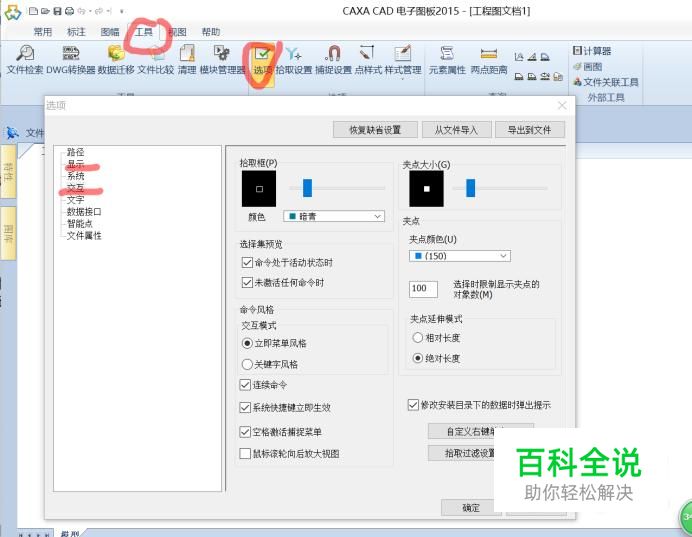692x537 pixels.
Task: Launch the DWG转换器 converter
Action: click(71, 60)
